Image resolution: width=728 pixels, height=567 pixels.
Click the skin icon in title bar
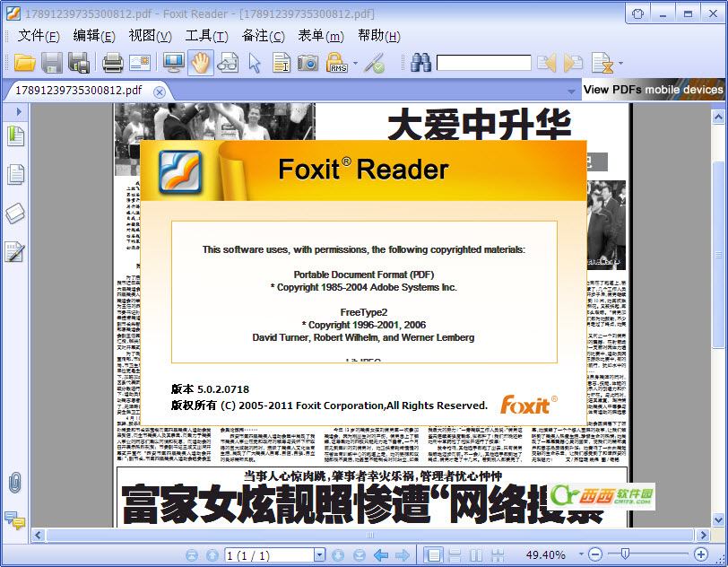point(638,13)
